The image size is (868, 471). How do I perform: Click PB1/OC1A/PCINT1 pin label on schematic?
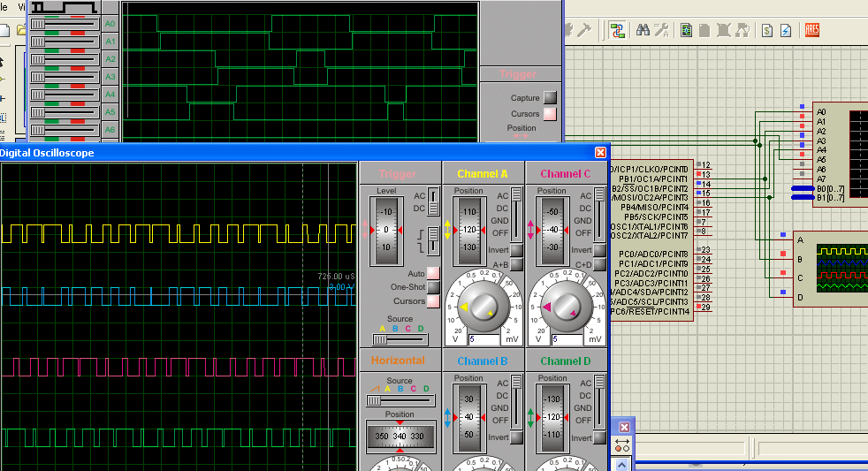653,179
